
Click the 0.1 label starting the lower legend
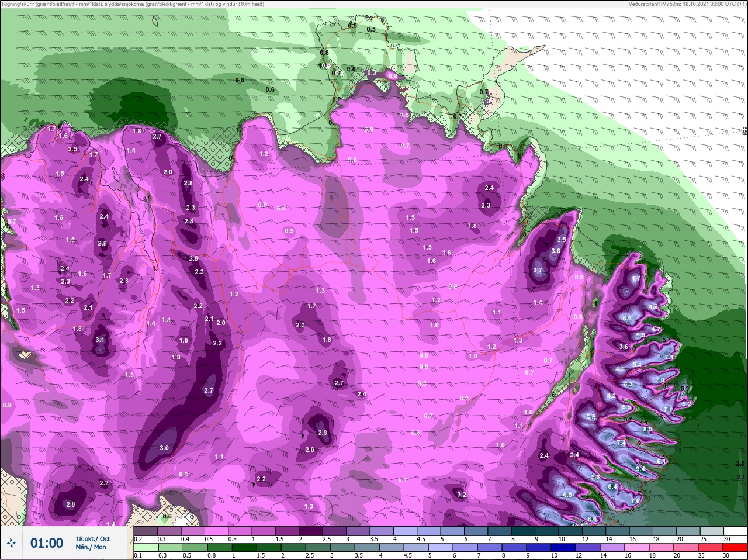point(138,555)
